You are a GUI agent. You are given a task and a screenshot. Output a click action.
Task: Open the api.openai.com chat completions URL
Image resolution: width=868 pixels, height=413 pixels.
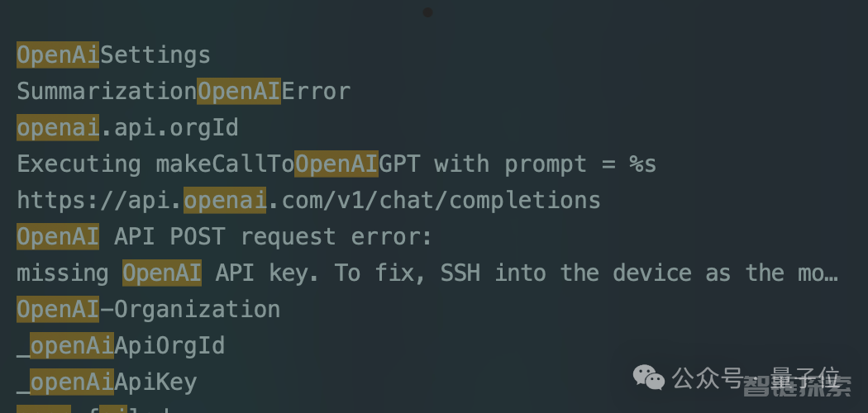click(309, 200)
